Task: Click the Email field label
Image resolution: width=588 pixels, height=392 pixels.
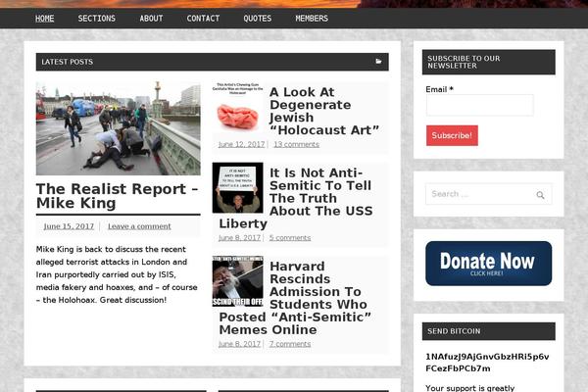Action: [x=439, y=89]
